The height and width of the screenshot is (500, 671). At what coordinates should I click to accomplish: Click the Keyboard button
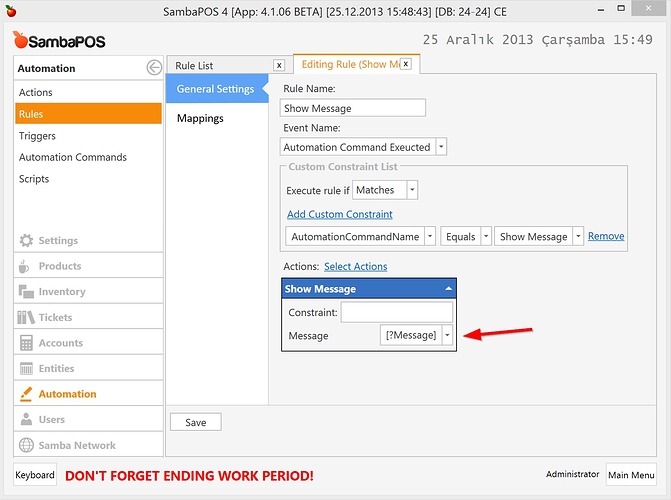click(35, 475)
